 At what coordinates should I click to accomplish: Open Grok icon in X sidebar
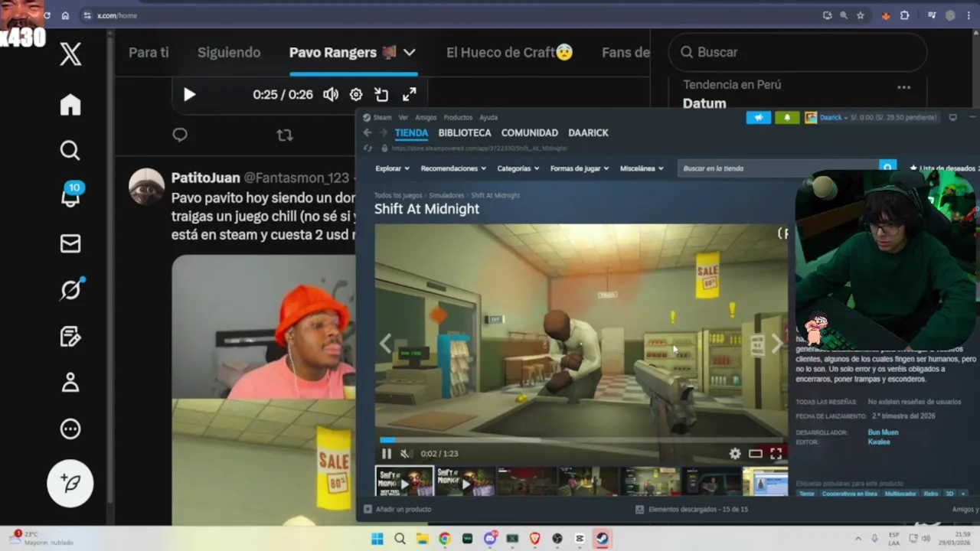pyautogui.click(x=71, y=289)
